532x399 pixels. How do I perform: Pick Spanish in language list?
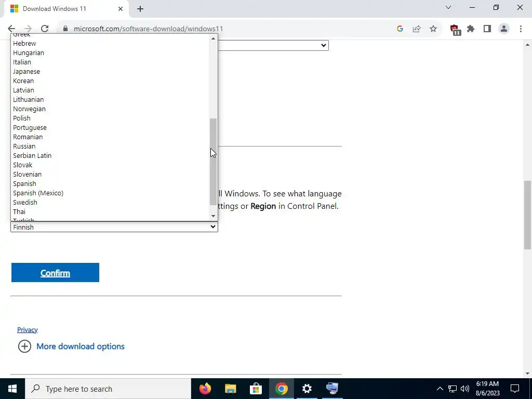click(x=110, y=183)
